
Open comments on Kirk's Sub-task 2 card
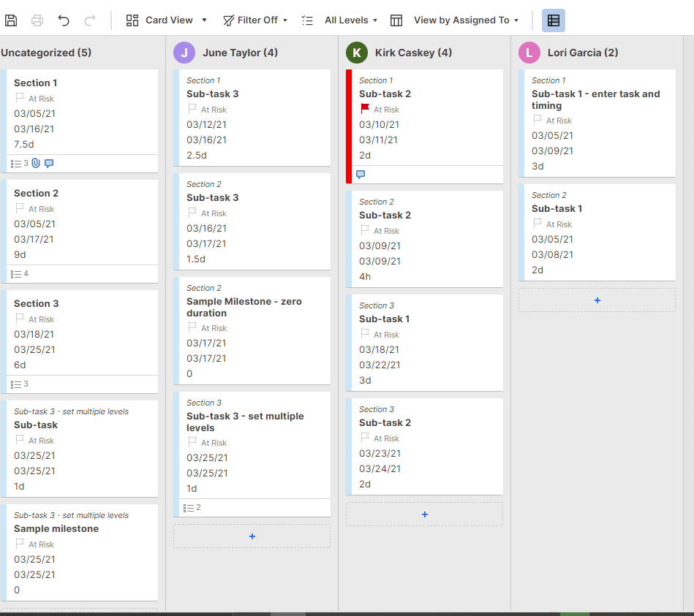[x=361, y=173]
